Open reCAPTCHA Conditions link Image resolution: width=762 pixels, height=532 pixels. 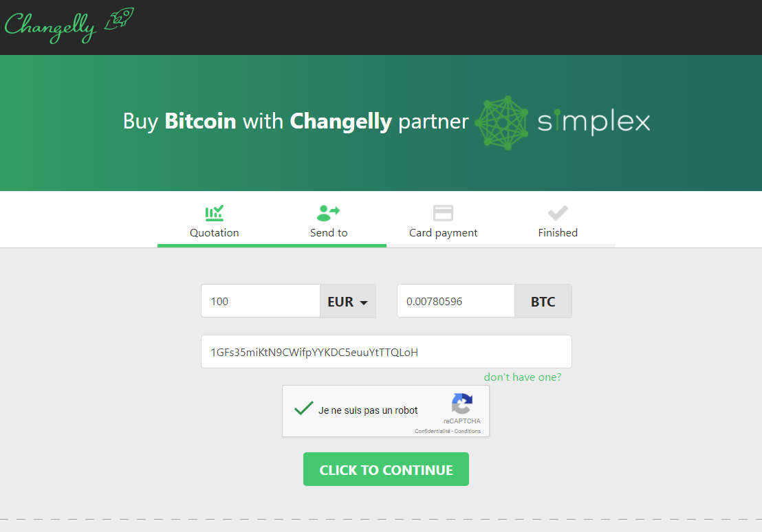468,431
